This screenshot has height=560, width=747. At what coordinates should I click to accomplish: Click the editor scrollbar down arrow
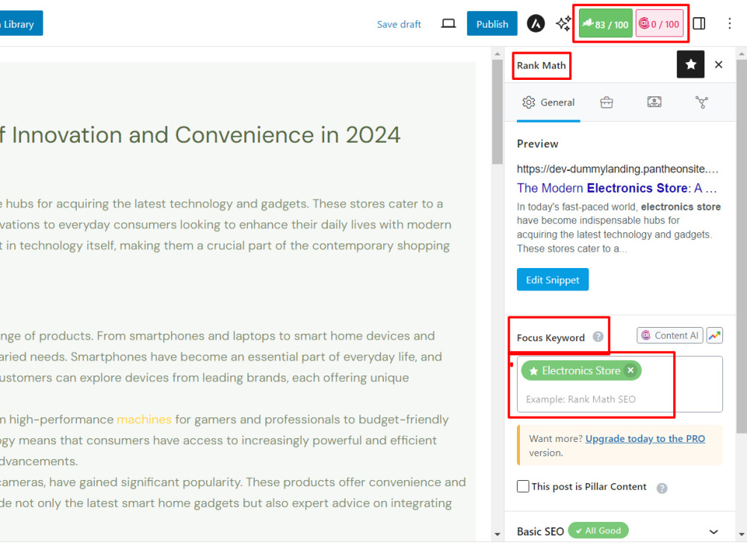click(x=498, y=535)
